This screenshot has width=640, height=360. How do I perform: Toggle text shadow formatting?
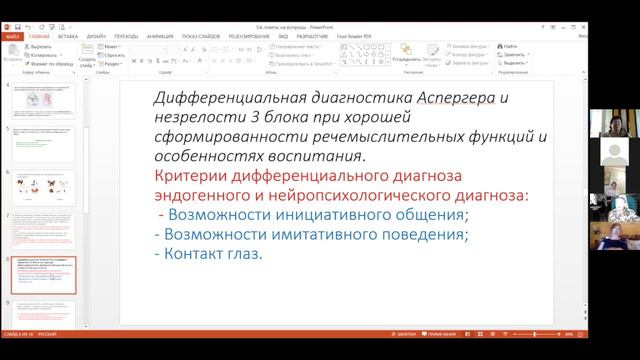pos(158,61)
